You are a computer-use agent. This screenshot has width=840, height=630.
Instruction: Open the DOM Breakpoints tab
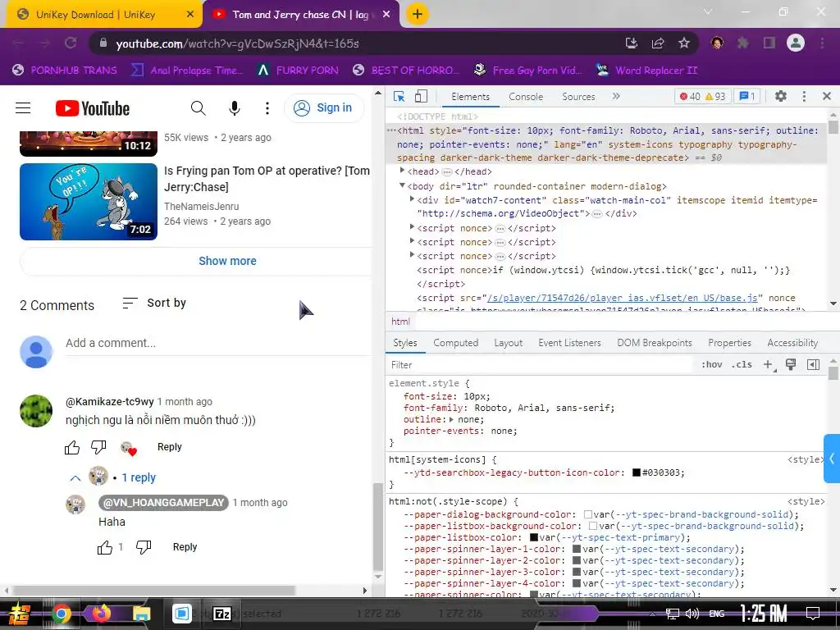tap(654, 343)
